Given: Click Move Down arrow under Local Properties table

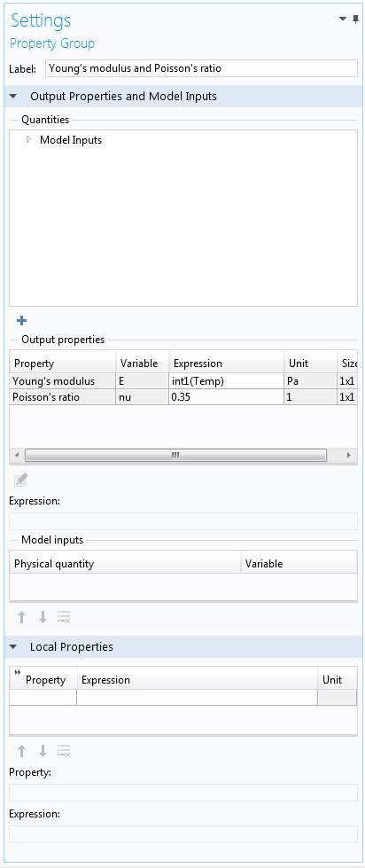Looking at the screenshot, I should tap(43, 751).
